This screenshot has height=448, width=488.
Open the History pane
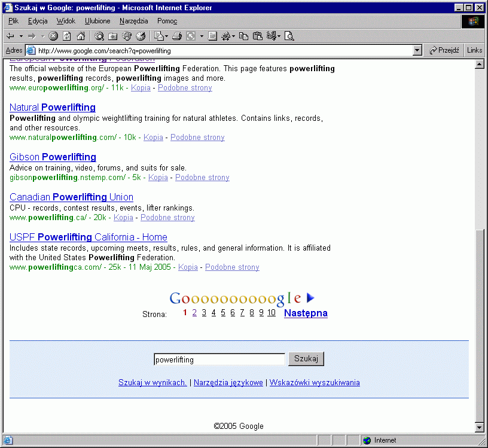(x=141, y=36)
